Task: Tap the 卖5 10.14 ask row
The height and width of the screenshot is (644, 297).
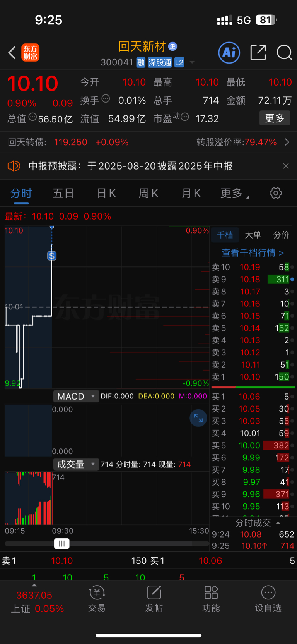Action: [x=253, y=328]
